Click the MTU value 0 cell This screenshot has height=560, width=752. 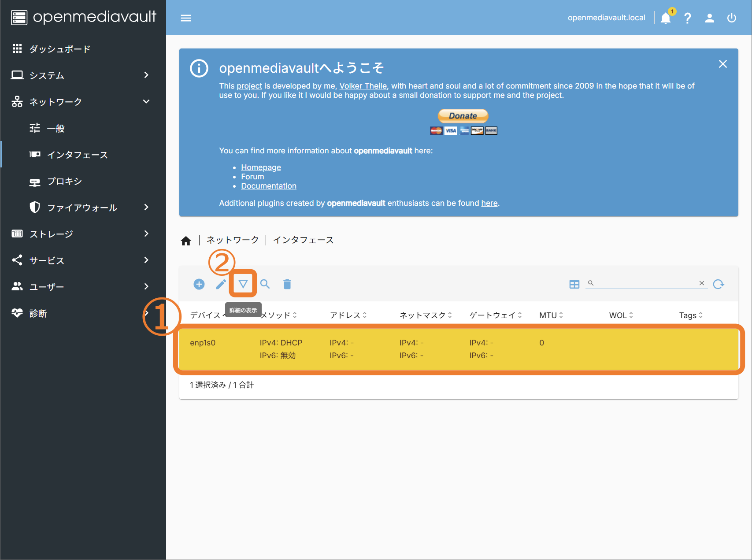(542, 343)
